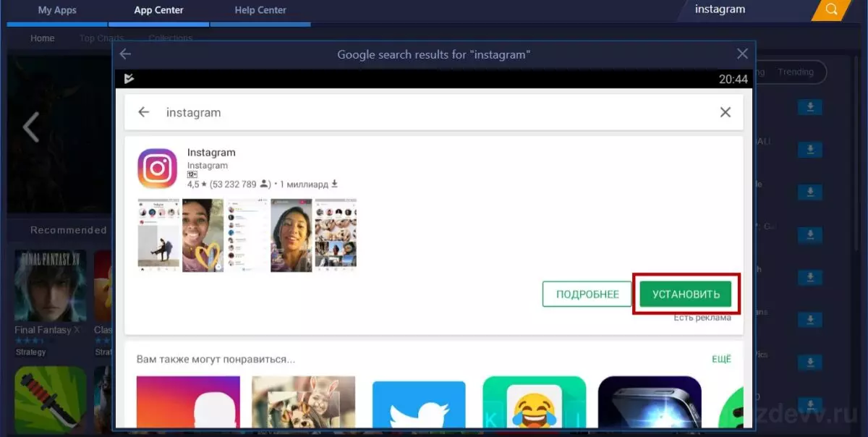The height and width of the screenshot is (437, 868).
Task: Click the 4,5 star rating text
Action: tap(197, 184)
